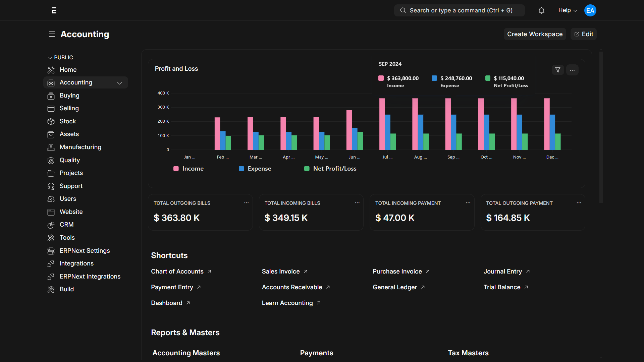Viewport: 644px width, 362px height.
Task: Open the Manufacturing workspace icon
Action: click(51, 147)
